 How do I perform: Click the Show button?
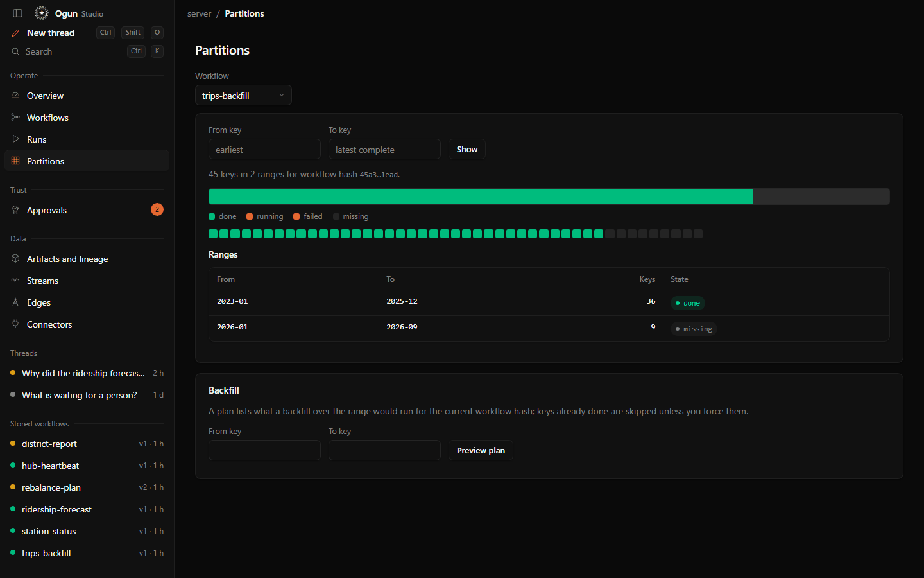point(467,150)
